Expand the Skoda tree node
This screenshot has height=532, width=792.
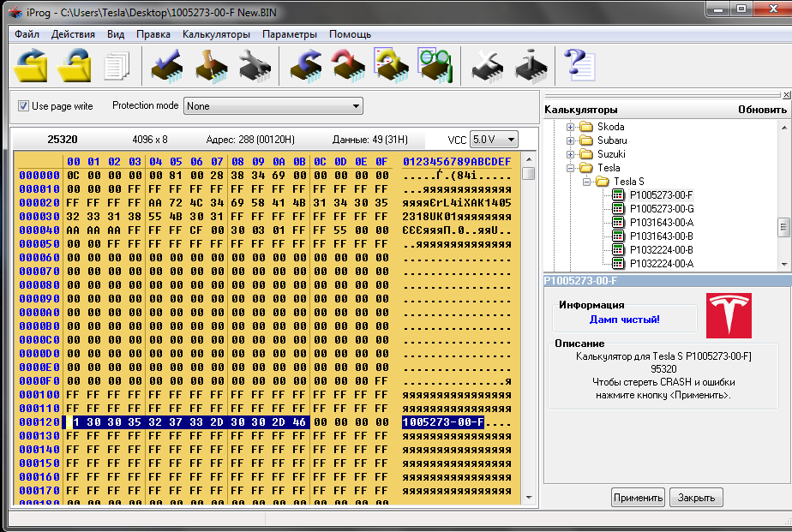coord(570,127)
